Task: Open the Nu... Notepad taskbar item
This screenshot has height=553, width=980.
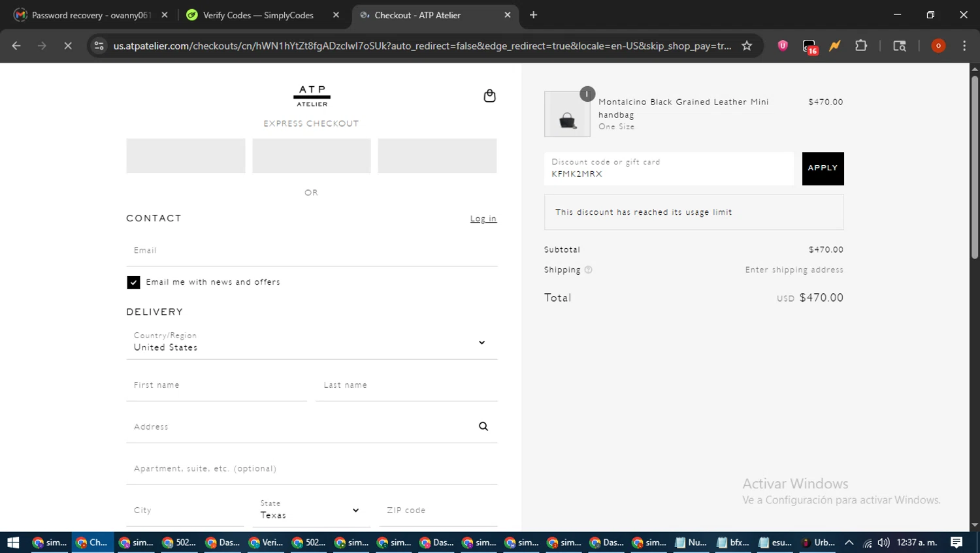Action: click(x=691, y=543)
